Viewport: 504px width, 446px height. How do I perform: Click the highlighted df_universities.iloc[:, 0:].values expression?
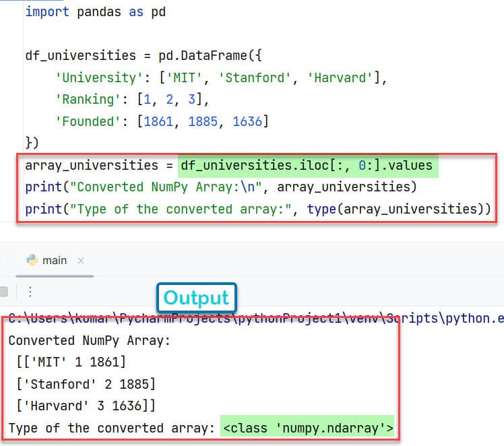click(x=308, y=166)
